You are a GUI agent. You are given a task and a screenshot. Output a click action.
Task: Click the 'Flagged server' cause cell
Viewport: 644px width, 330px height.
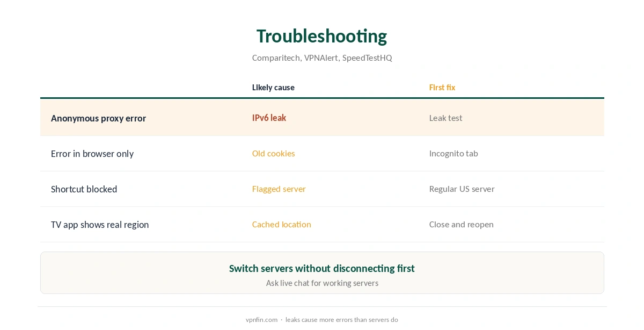point(279,189)
